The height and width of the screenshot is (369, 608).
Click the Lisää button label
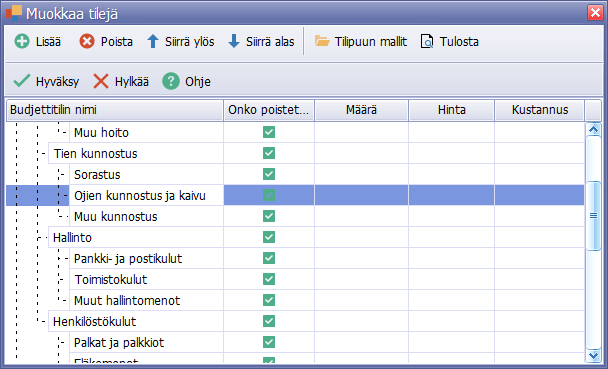pos(48,41)
